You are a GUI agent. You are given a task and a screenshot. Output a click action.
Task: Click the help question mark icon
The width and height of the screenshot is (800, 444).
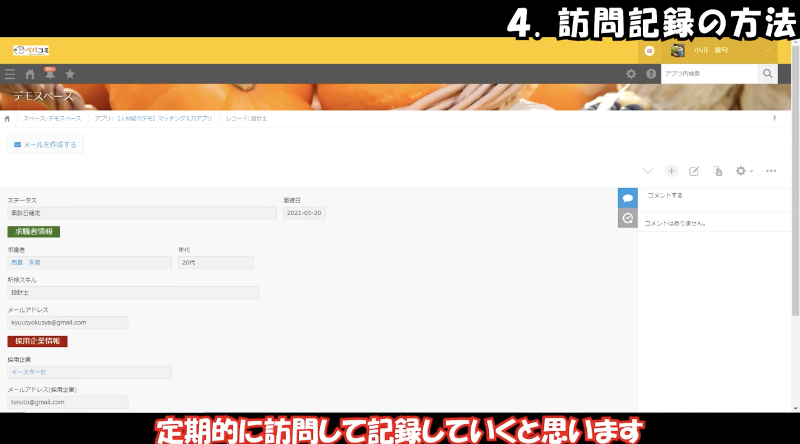(x=651, y=74)
